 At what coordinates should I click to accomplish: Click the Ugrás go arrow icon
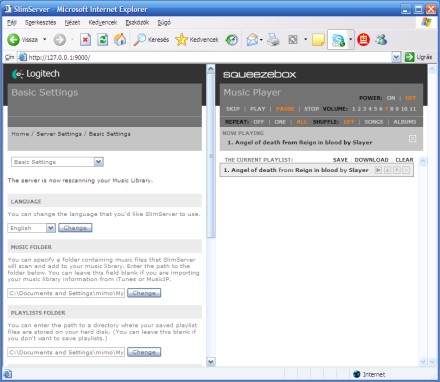pos(409,57)
